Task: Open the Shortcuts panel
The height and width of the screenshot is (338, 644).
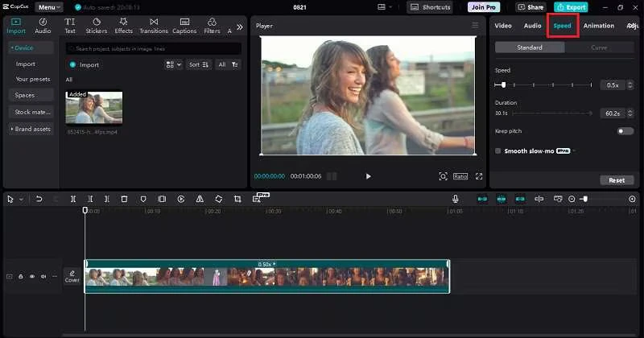Action: (430, 7)
